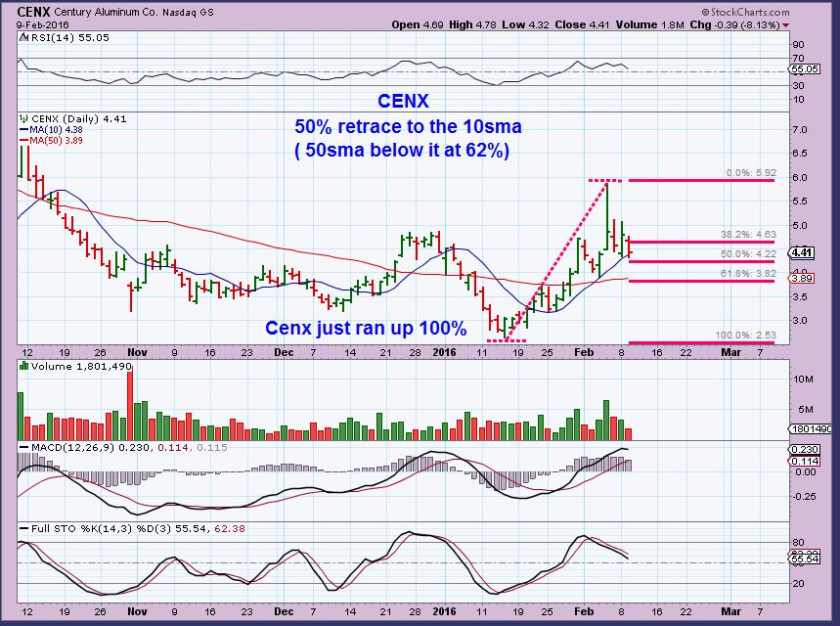Click the RSI(14) 55.05 panel label

[69, 37]
